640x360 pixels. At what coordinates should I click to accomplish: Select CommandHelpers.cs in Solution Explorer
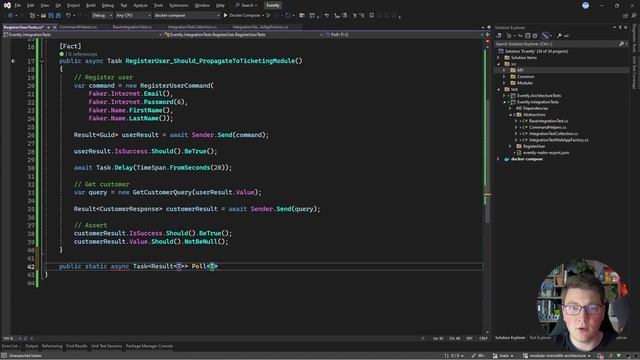tap(548, 127)
